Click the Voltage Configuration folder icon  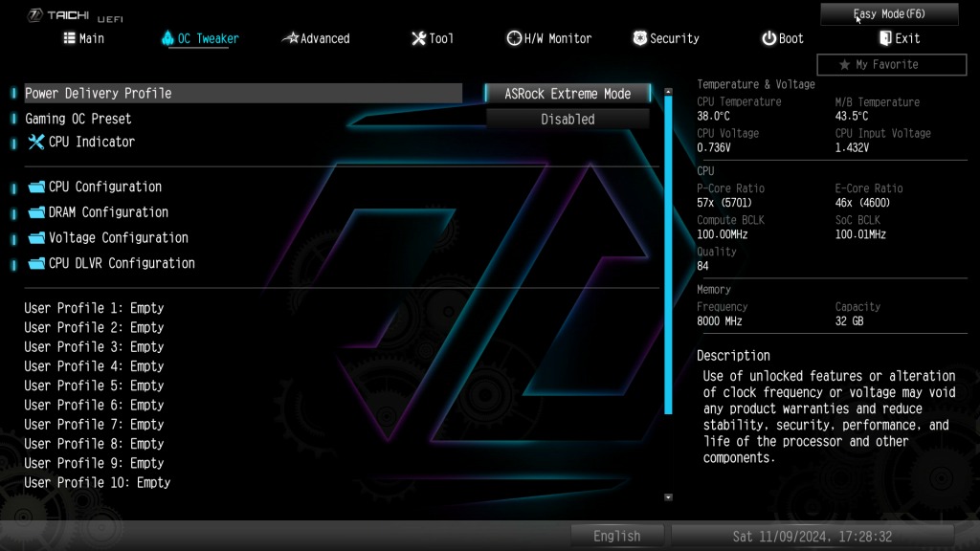click(37, 238)
